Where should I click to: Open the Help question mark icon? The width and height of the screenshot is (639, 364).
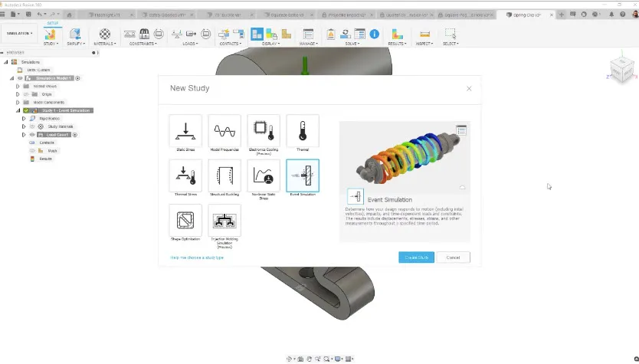pyautogui.click(x=623, y=15)
